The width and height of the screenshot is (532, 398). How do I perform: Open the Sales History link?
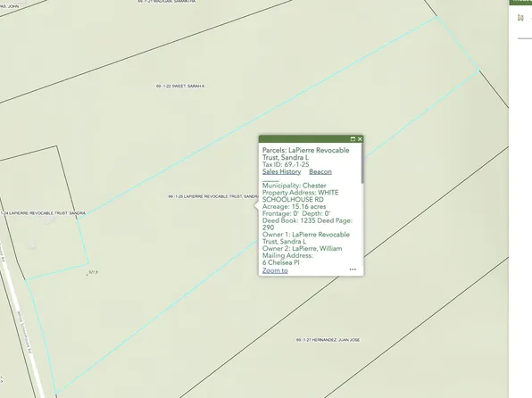(281, 171)
